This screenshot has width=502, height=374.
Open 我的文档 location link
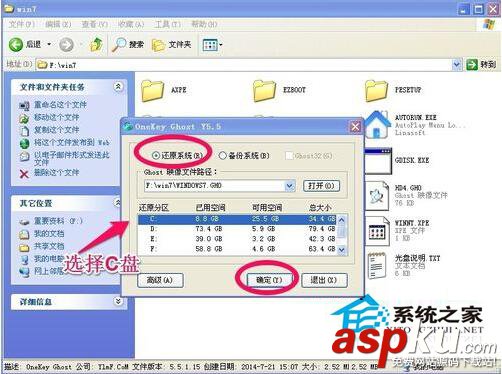49,234
